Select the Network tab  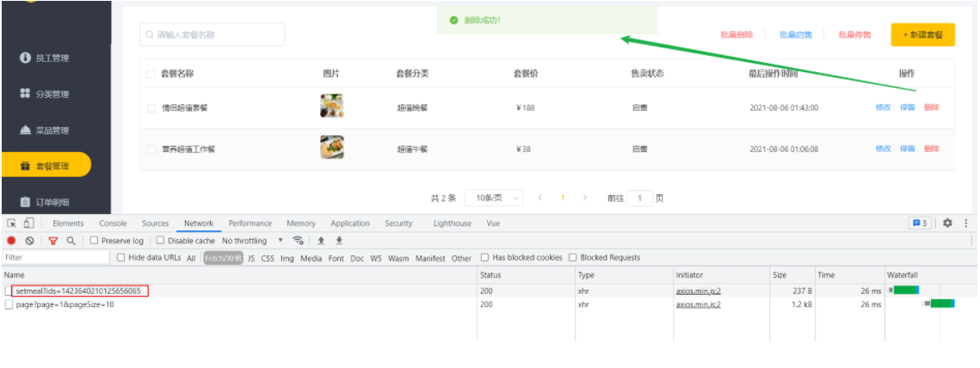(199, 223)
